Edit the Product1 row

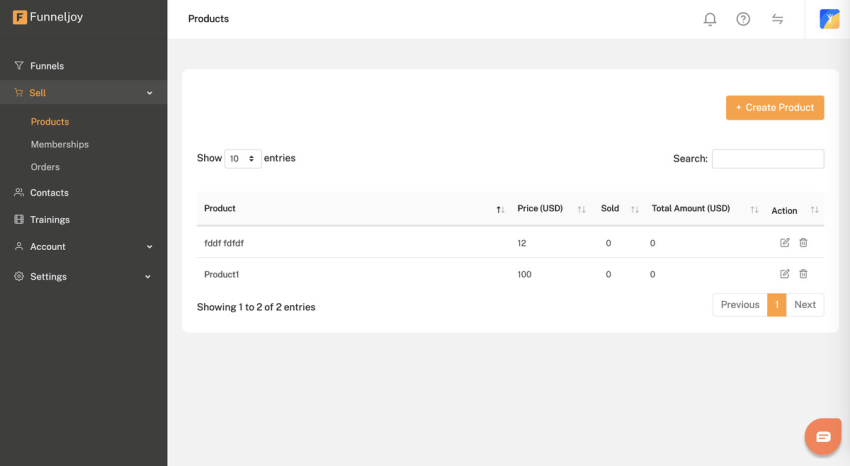(x=785, y=274)
